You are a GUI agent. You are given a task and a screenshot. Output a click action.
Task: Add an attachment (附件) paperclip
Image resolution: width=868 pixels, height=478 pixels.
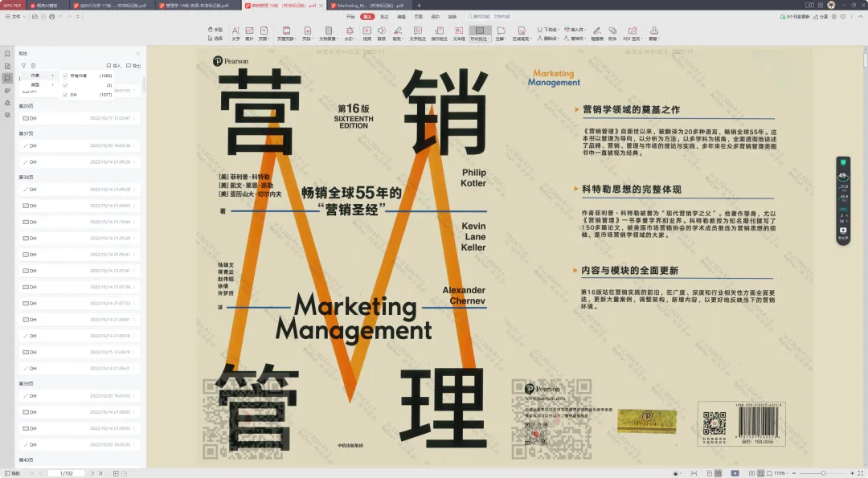coord(612,34)
